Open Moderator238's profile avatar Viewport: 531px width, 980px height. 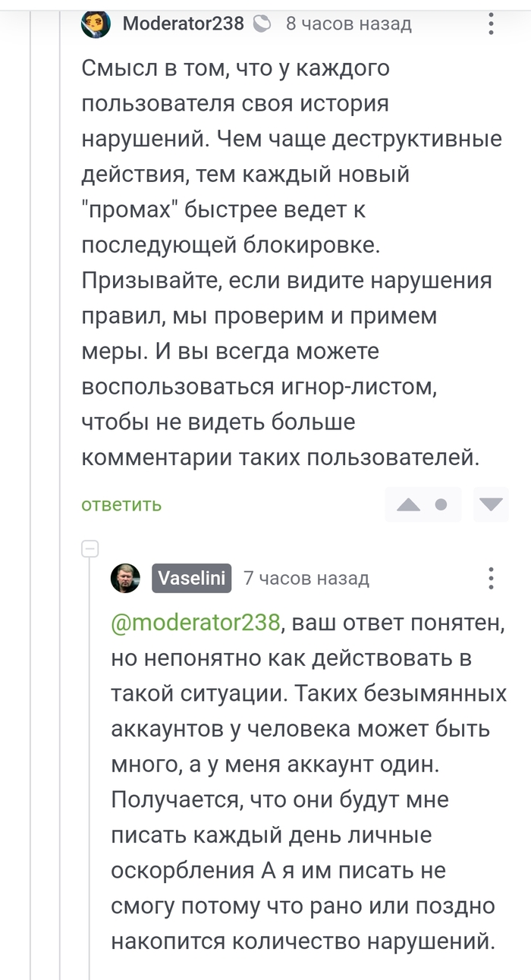click(x=96, y=24)
